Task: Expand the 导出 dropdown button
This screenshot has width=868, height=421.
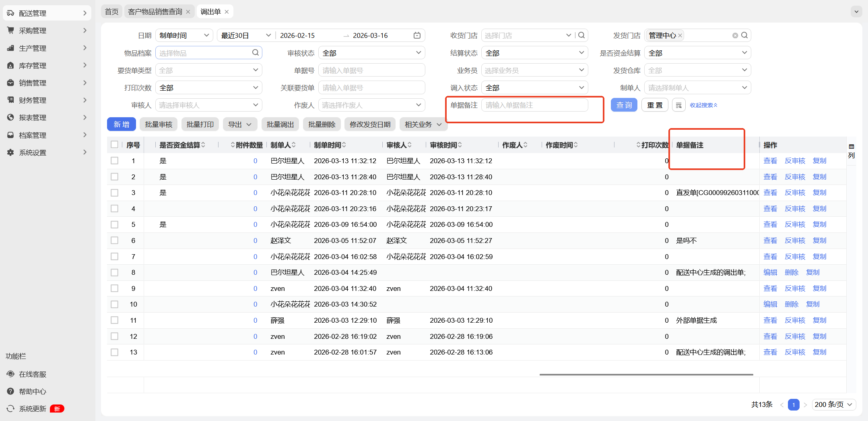Action: 240,124
